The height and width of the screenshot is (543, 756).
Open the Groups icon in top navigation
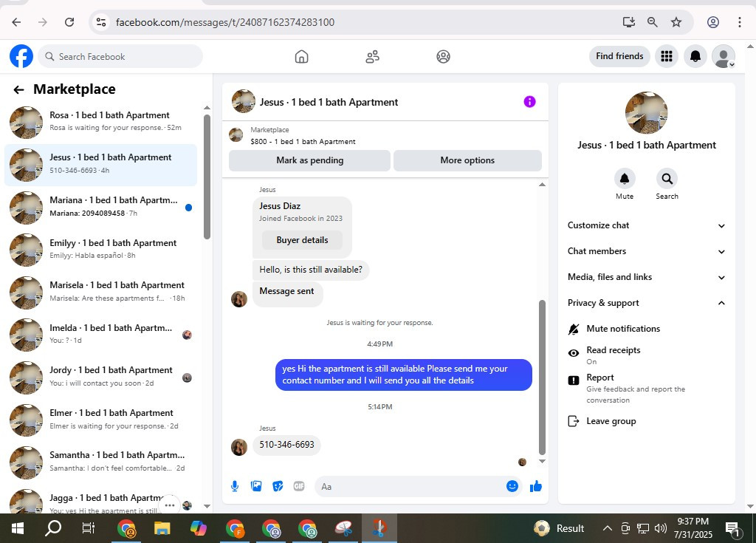click(x=443, y=56)
